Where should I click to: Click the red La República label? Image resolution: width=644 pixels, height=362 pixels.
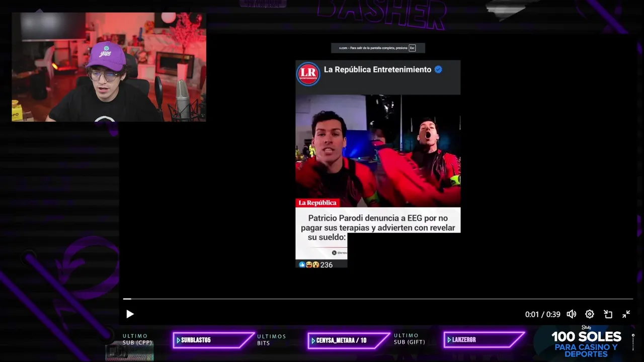point(317,203)
